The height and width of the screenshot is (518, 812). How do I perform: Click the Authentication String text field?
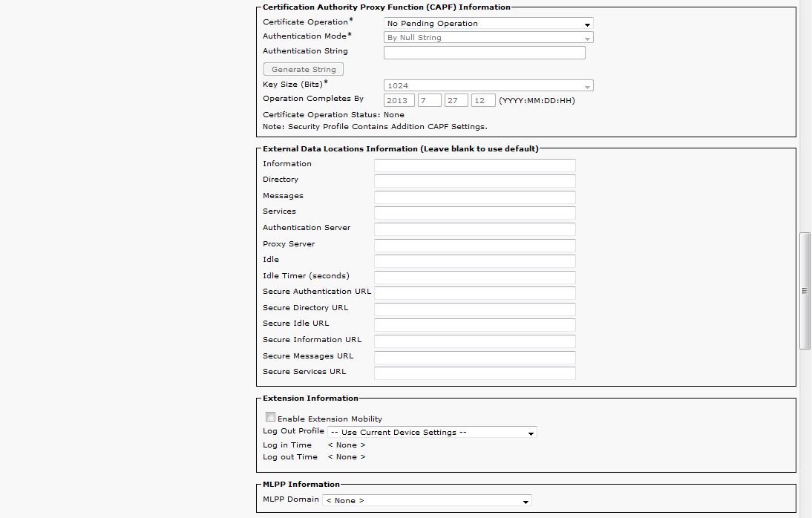click(484, 53)
